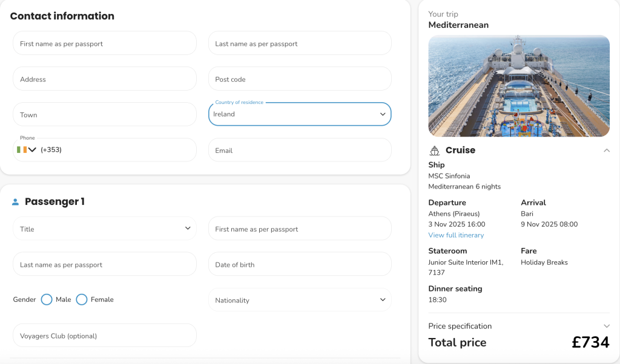Image resolution: width=620 pixels, height=364 pixels.
Task: Click the Voyagers Club (optional) field
Action: [x=105, y=336]
